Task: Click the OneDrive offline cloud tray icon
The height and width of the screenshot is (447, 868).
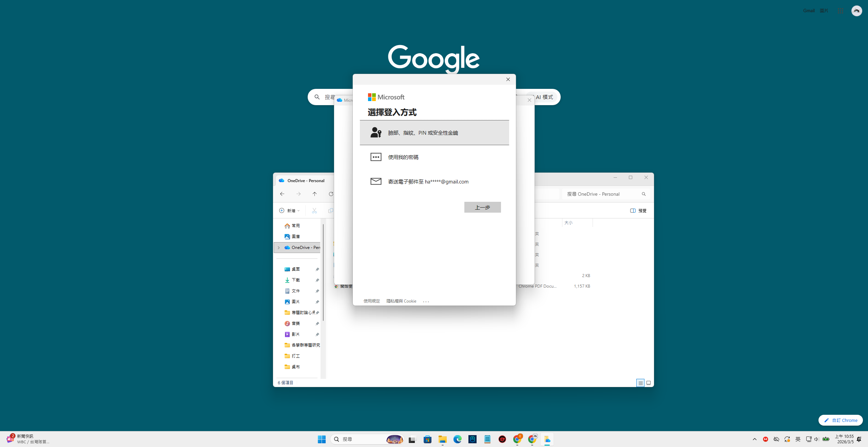Action: pos(776,439)
